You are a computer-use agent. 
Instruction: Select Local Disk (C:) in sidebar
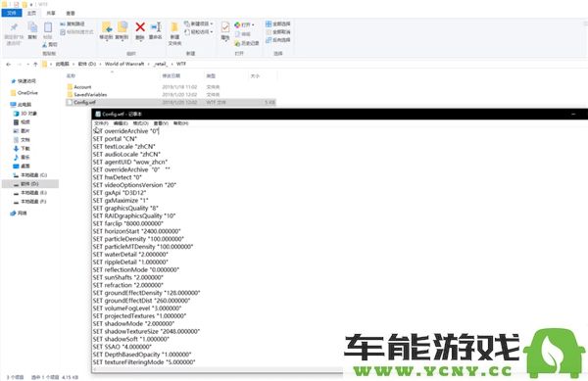coord(30,175)
